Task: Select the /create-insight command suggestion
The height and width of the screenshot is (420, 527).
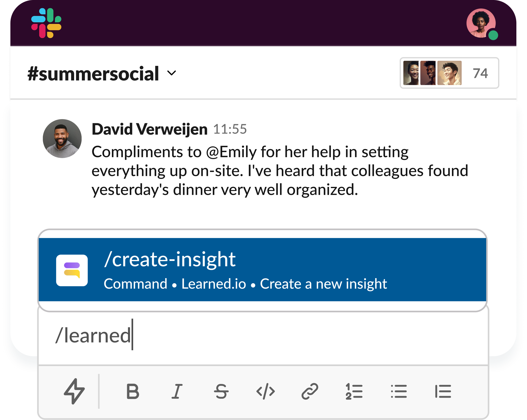Action: coord(262,270)
